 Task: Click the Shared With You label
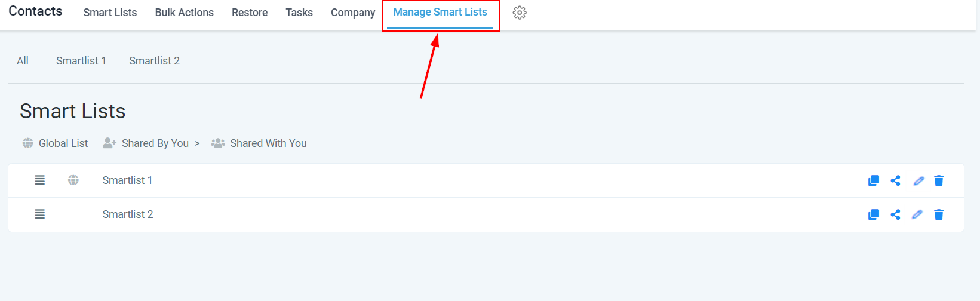click(x=268, y=143)
